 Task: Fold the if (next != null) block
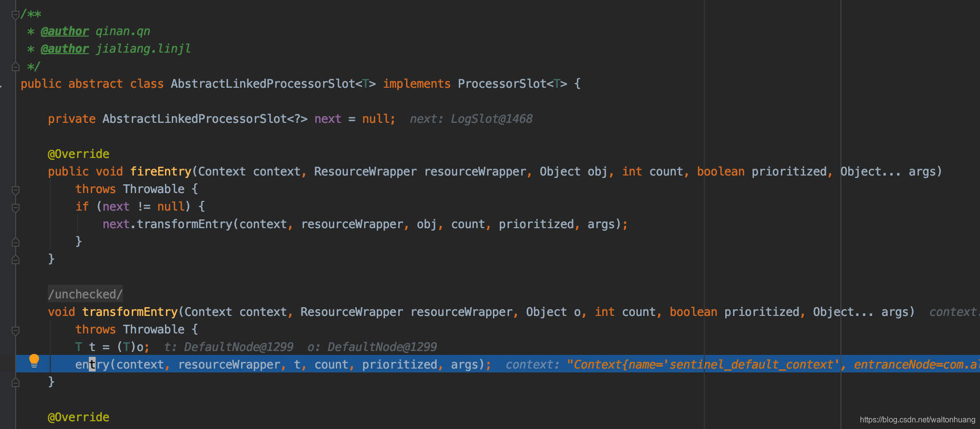pyautogui.click(x=15, y=208)
